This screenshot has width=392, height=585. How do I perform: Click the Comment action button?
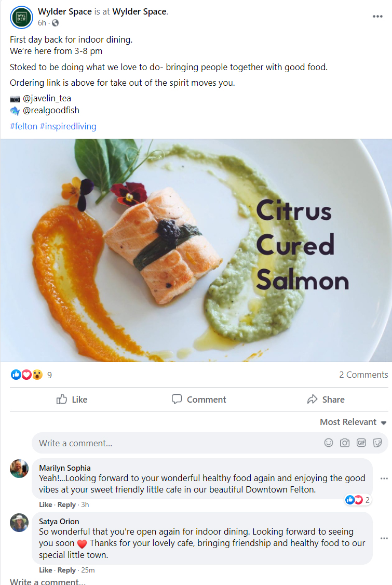tap(199, 399)
